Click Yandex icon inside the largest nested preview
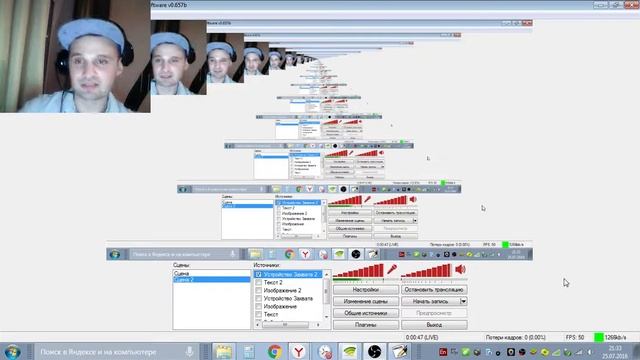 point(305,254)
